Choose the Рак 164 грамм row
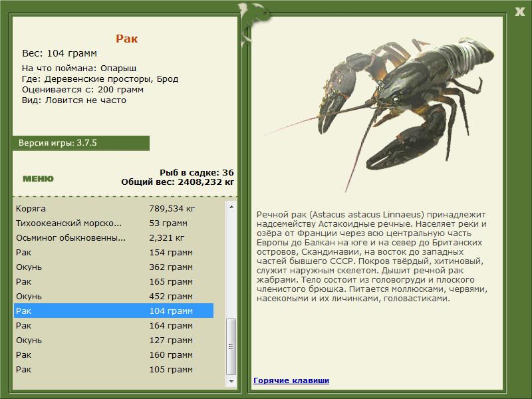This screenshot has height=399, width=532. point(113,325)
